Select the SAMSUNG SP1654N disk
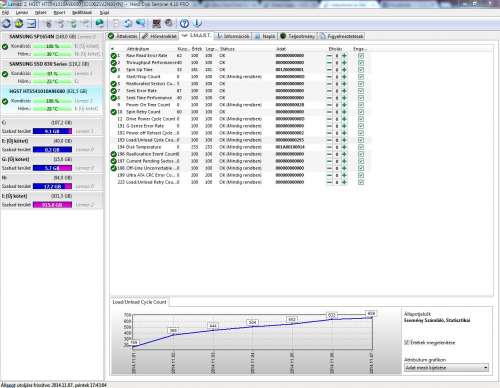500x388 pixels. (x=52, y=45)
